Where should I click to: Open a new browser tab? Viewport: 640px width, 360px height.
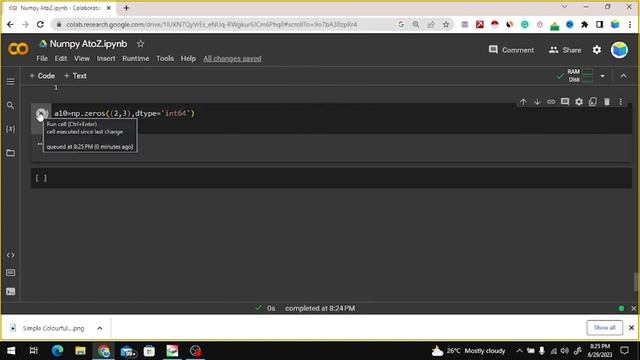tap(126, 8)
